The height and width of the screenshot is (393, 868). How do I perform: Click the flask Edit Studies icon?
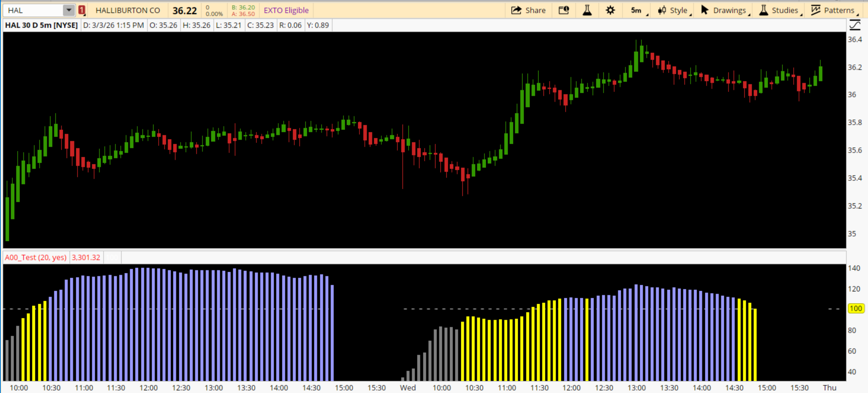click(x=587, y=10)
